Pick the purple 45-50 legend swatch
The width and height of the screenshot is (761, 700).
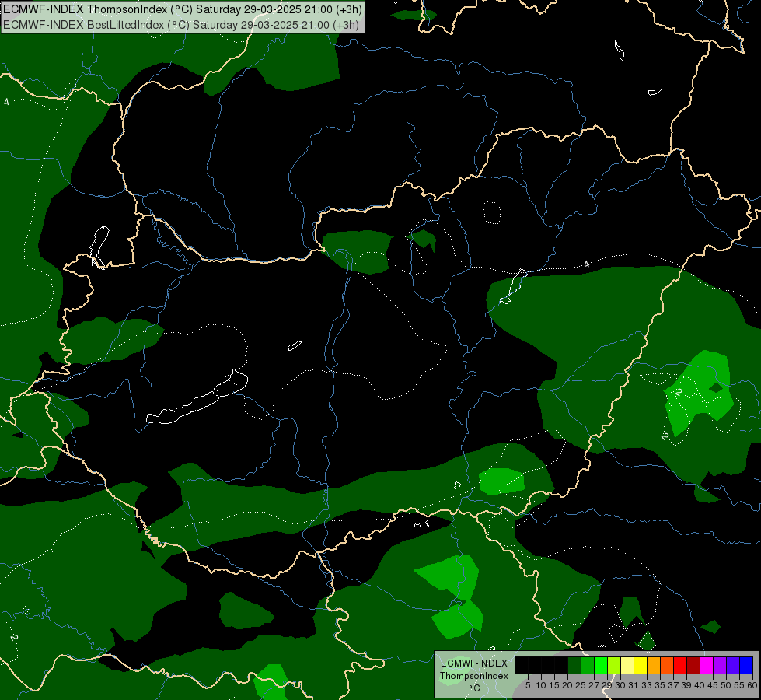720,665
